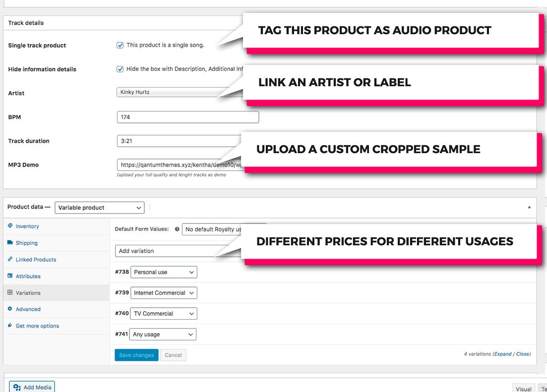
Task: Click the Attributes table icon
Action: [x=10, y=276]
